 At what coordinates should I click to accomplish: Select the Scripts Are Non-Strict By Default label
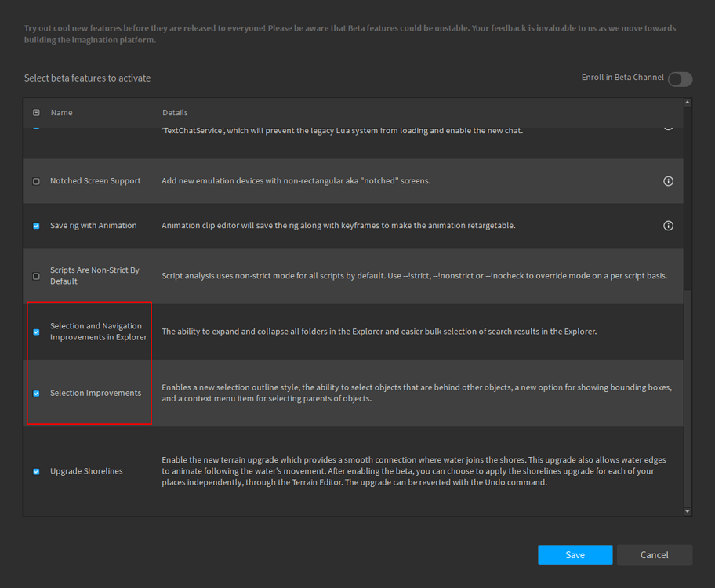95,275
